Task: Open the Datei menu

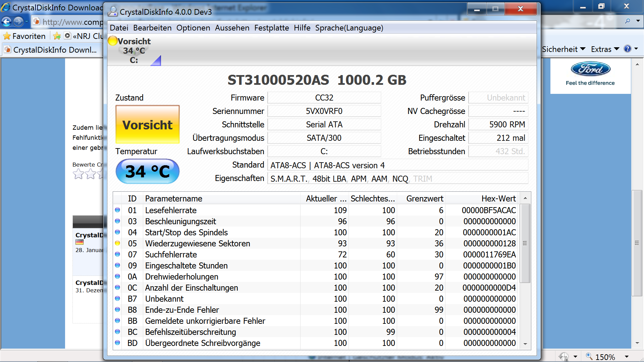Action: (119, 28)
